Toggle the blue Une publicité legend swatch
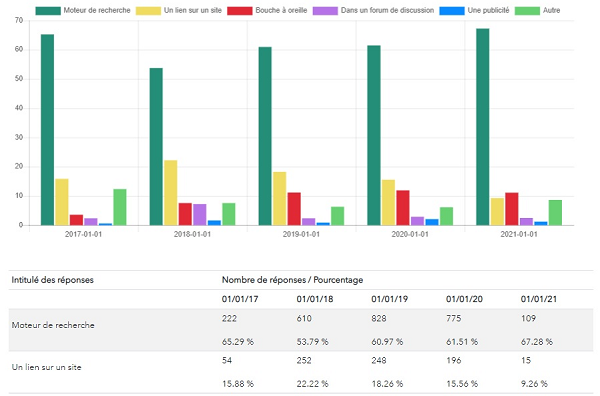 pyautogui.click(x=452, y=11)
